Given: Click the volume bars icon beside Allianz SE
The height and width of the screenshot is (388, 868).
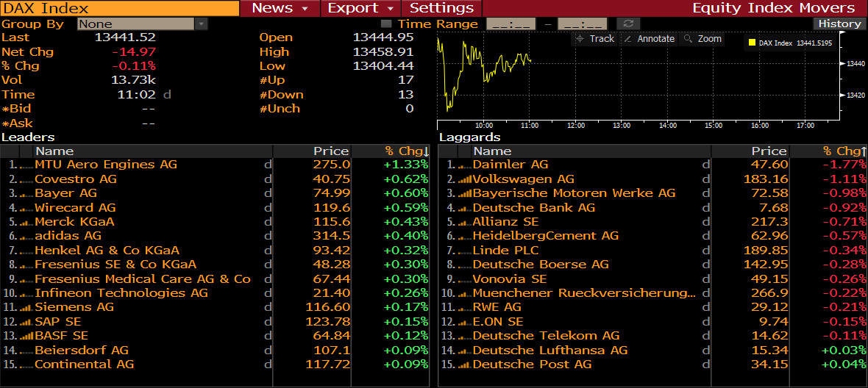Looking at the screenshot, I should tap(464, 222).
